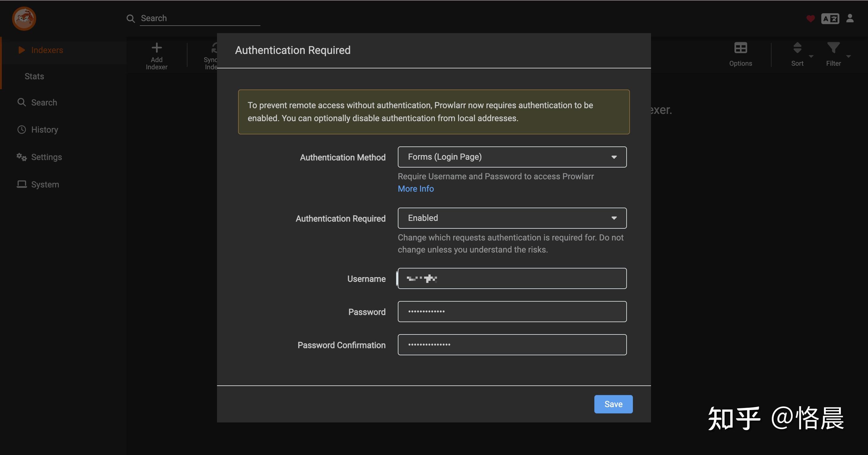Click the Save button

[x=613, y=404]
